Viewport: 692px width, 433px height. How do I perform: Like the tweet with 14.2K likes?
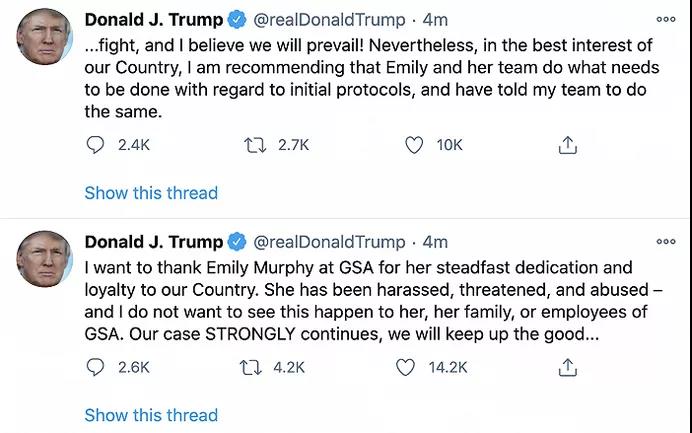(x=405, y=367)
